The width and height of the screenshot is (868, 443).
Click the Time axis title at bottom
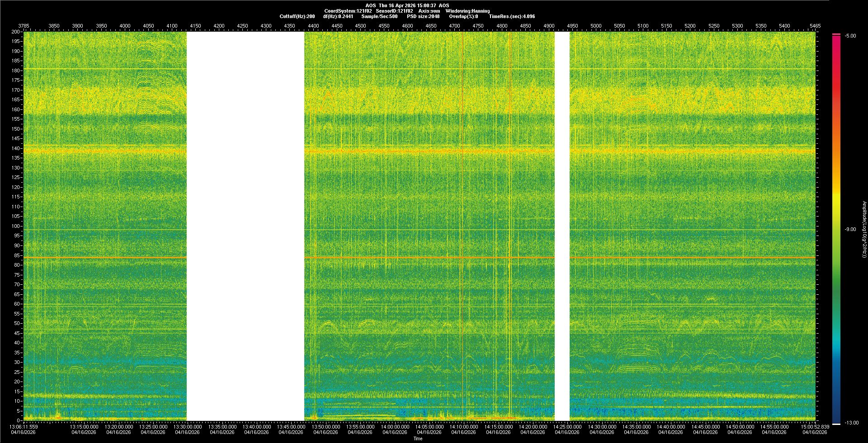tap(418, 438)
